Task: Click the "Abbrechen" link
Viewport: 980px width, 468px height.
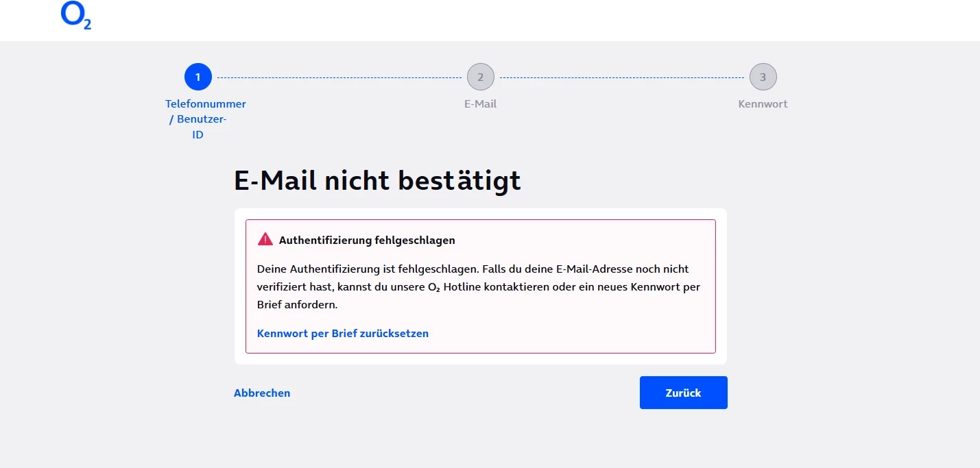Action: [262, 393]
